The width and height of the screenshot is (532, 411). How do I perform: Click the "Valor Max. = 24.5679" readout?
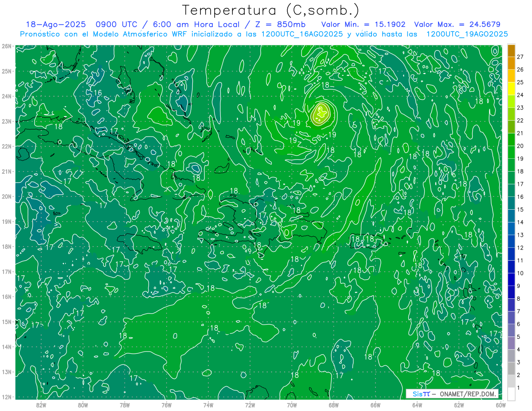457,24
